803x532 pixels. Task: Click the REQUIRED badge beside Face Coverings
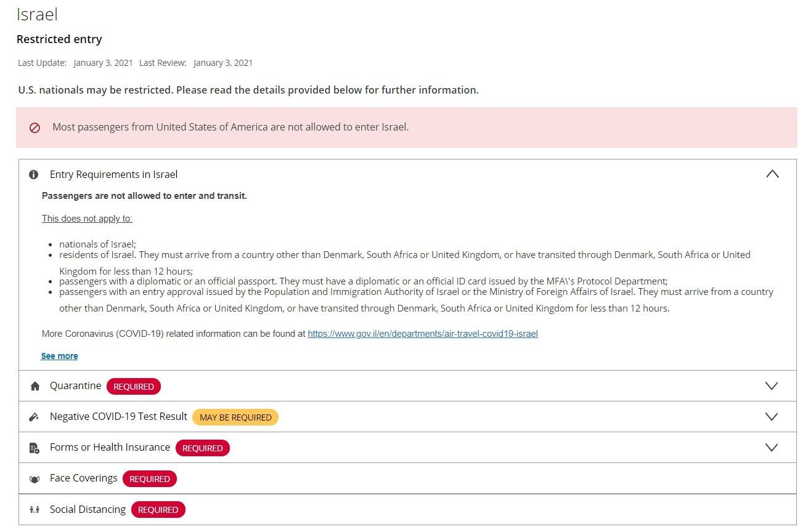(150, 479)
